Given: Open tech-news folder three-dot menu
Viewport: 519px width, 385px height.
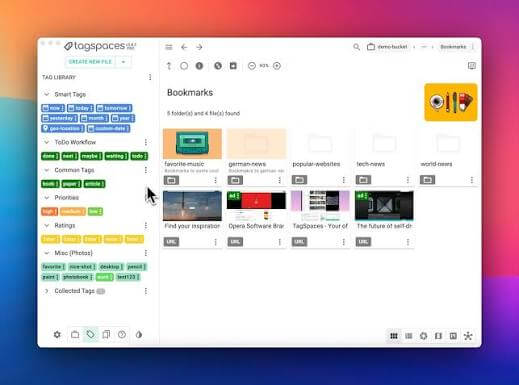Looking at the screenshot, I should coord(408,180).
